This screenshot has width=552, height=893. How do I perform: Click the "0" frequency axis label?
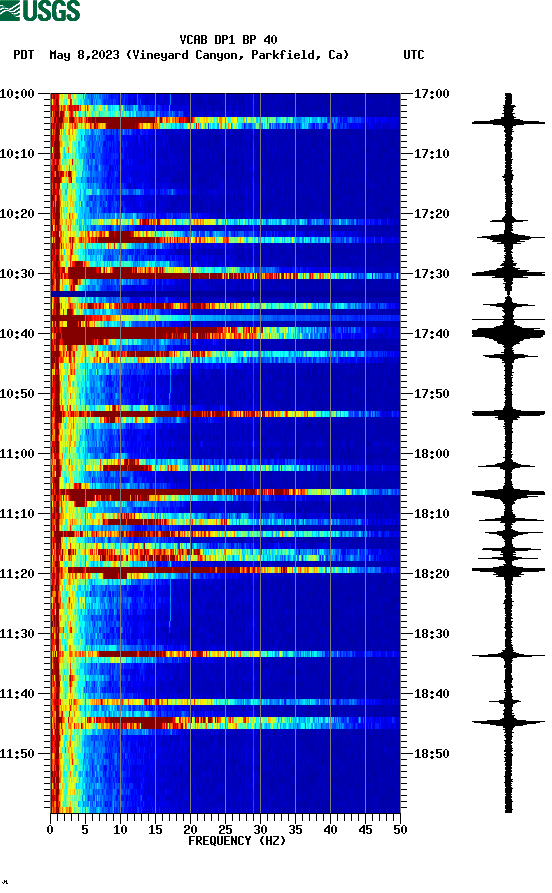click(50, 830)
